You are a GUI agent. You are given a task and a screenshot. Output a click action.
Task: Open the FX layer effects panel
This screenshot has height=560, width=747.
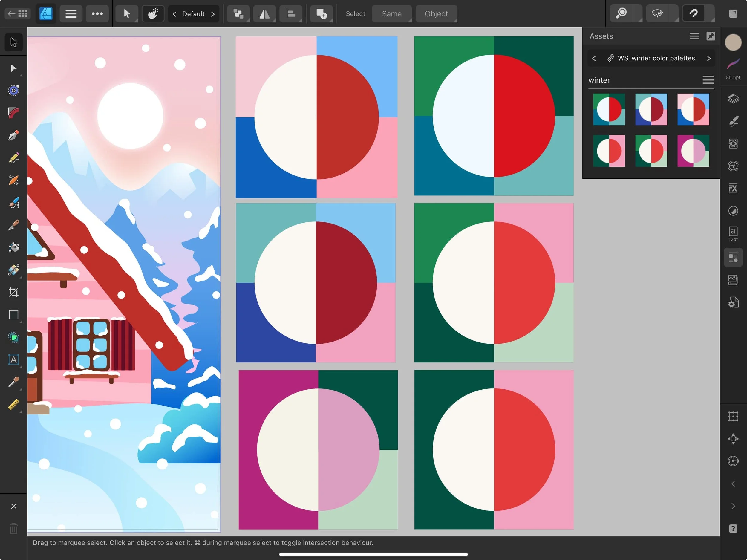[733, 188]
